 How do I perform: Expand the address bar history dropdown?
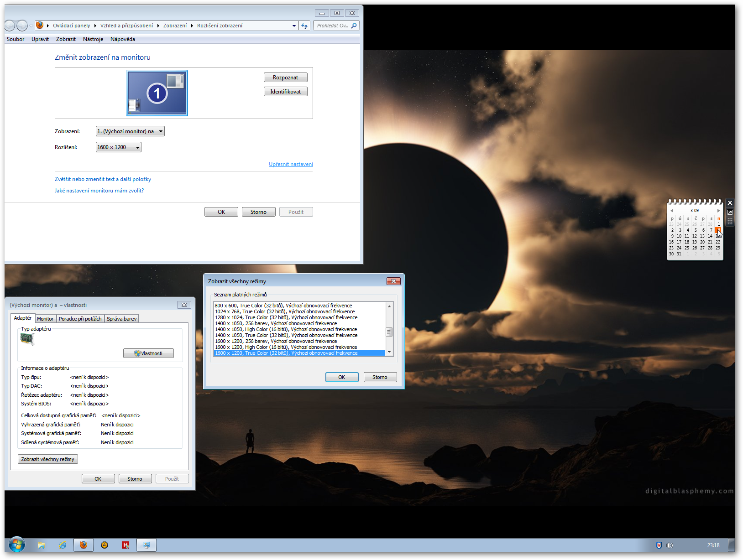pyautogui.click(x=294, y=26)
